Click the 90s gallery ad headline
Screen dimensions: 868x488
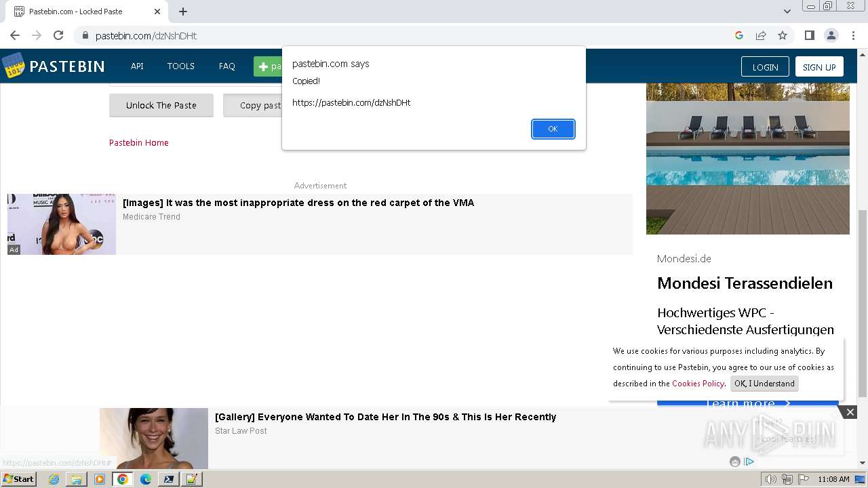tap(385, 417)
